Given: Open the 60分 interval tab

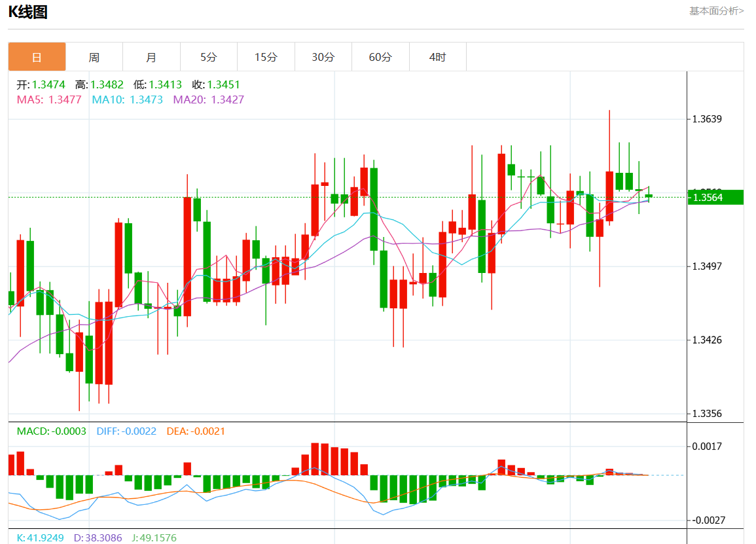Looking at the screenshot, I should tap(380, 57).
